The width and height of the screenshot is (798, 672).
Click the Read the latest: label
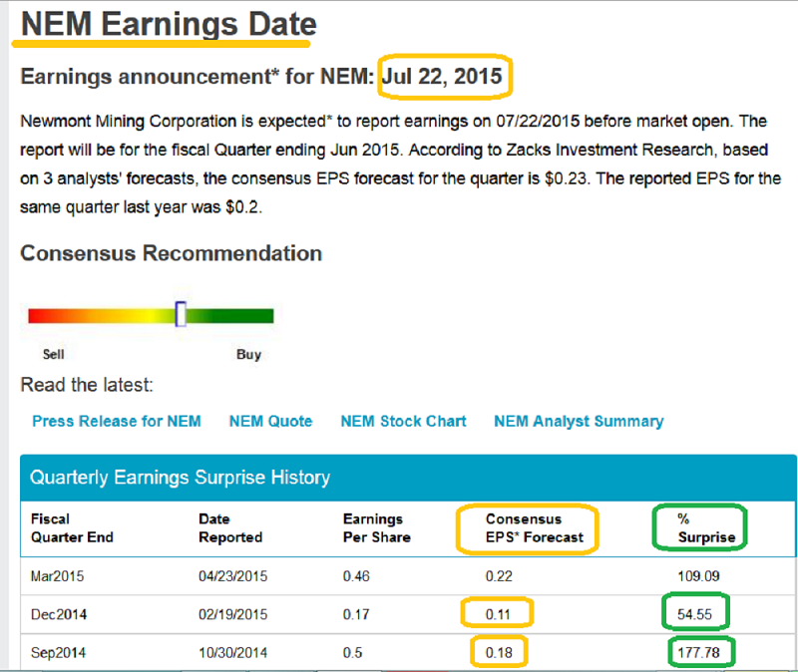(x=87, y=385)
